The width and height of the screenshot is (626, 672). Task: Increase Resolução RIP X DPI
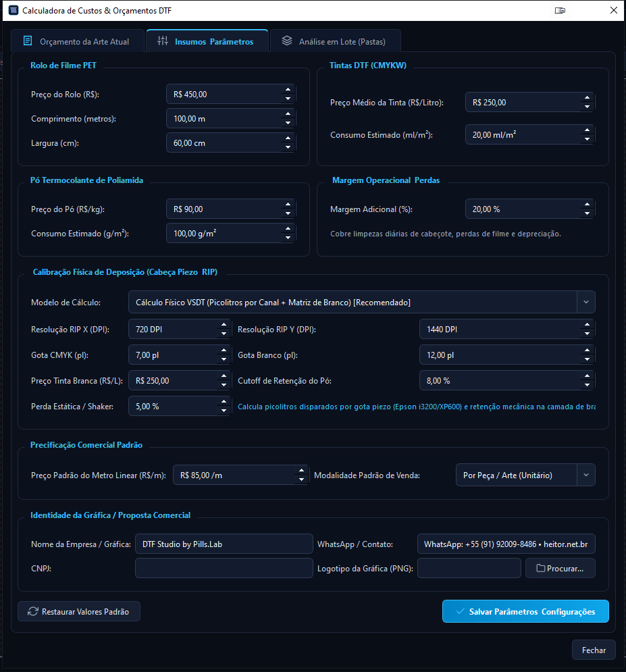pyautogui.click(x=224, y=324)
